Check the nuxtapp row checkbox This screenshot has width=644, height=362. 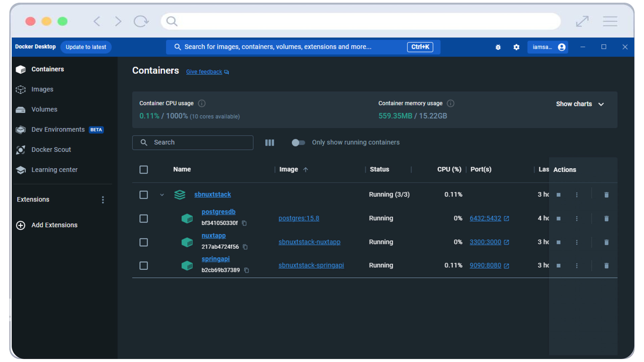point(144,242)
